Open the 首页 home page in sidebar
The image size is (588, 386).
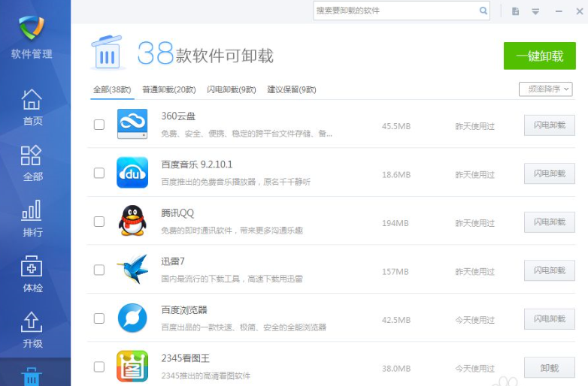click(32, 108)
